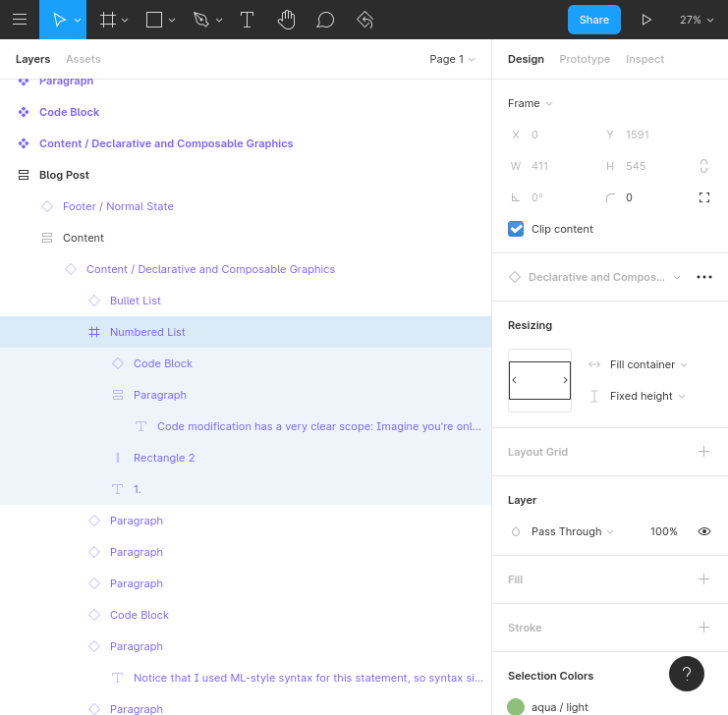This screenshot has width=728, height=715.
Task: Click the rectangle icon beside Rectangle 2
Action: coord(118,458)
